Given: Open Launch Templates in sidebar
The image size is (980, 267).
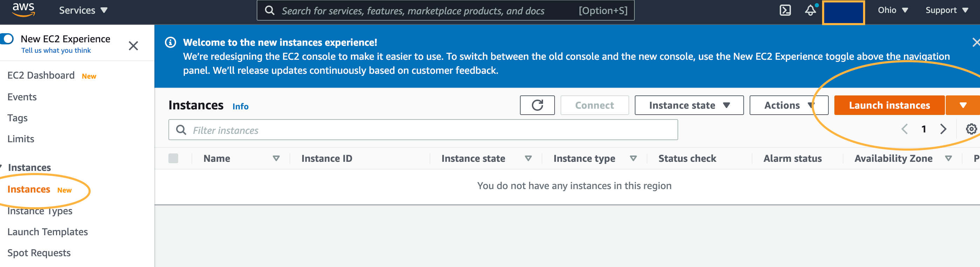Looking at the screenshot, I should tap(48, 232).
